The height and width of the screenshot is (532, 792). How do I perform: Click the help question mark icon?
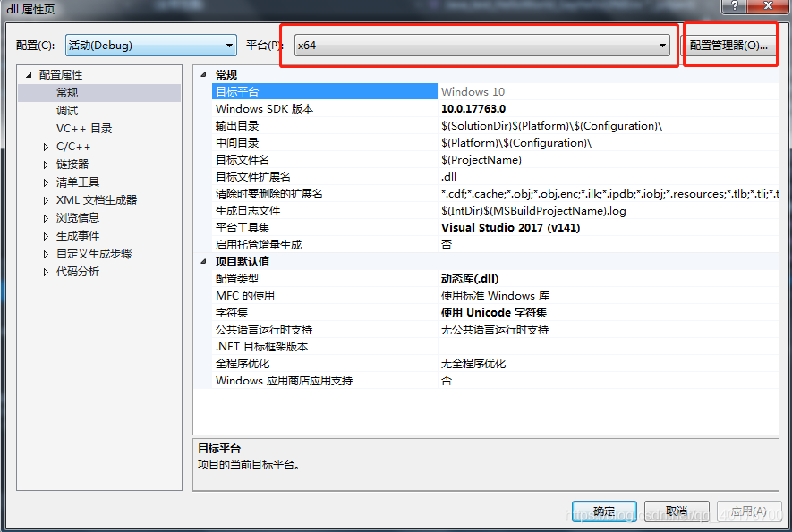pos(734,6)
